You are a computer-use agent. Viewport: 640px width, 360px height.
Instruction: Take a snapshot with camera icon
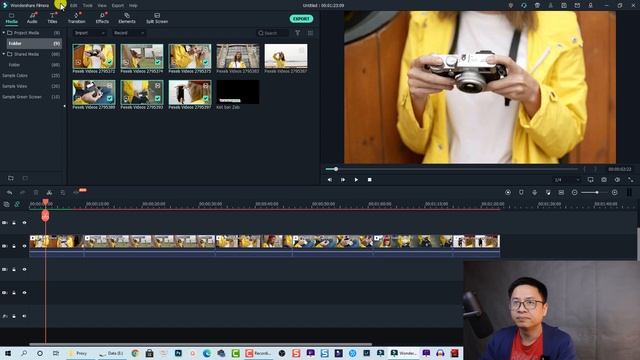(x=604, y=180)
